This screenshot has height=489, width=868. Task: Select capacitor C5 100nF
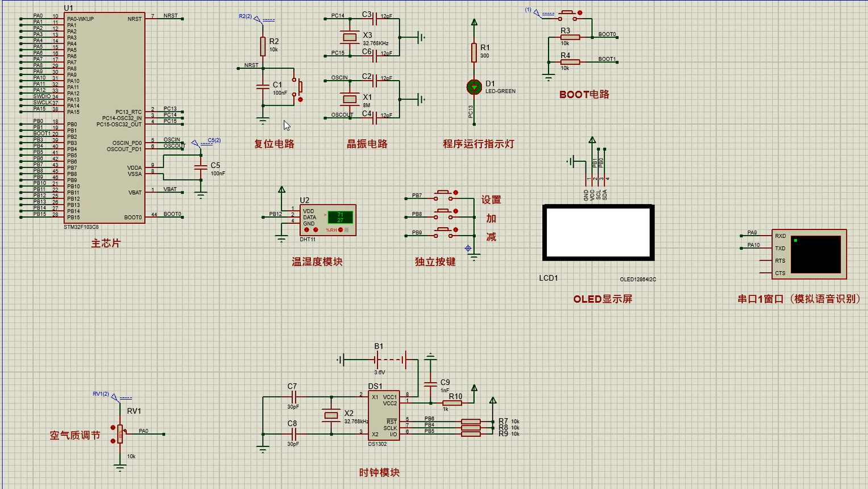coord(201,167)
